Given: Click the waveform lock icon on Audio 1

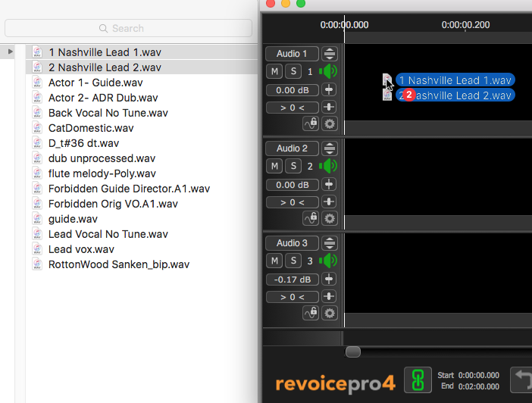Looking at the screenshot, I should click(x=311, y=123).
